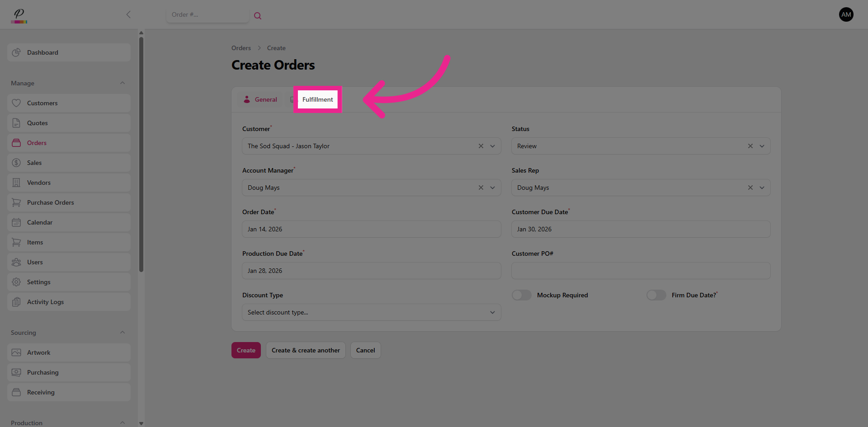Follow the Orders breadcrumb link

[x=241, y=48]
